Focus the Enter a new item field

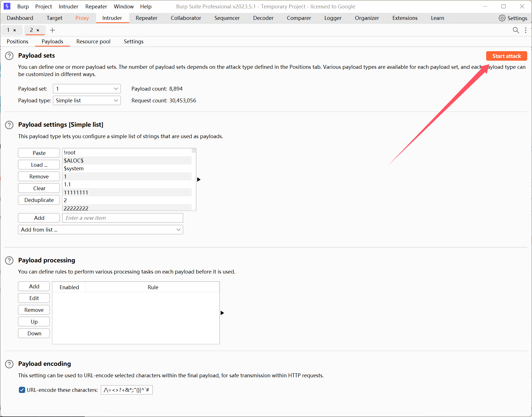click(123, 218)
